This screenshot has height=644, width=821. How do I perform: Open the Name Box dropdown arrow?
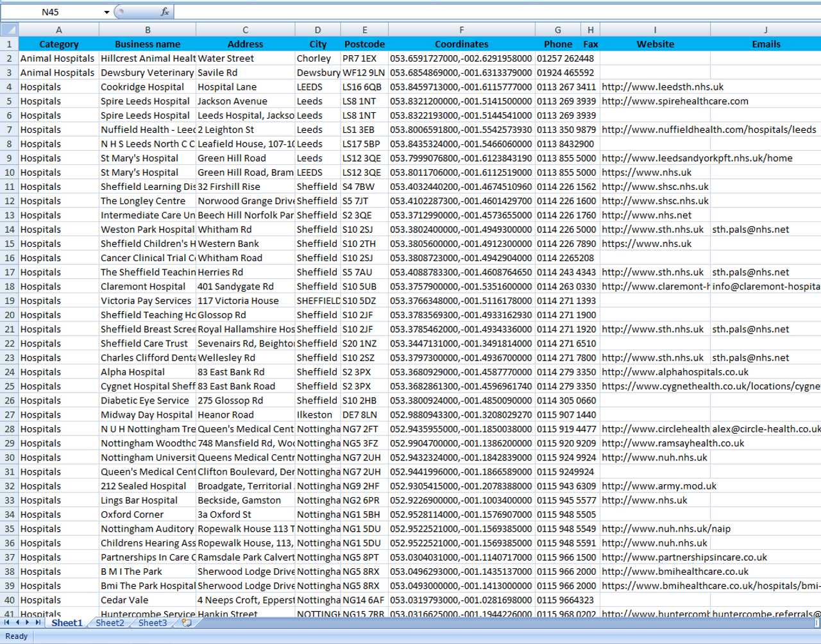pyautogui.click(x=106, y=12)
